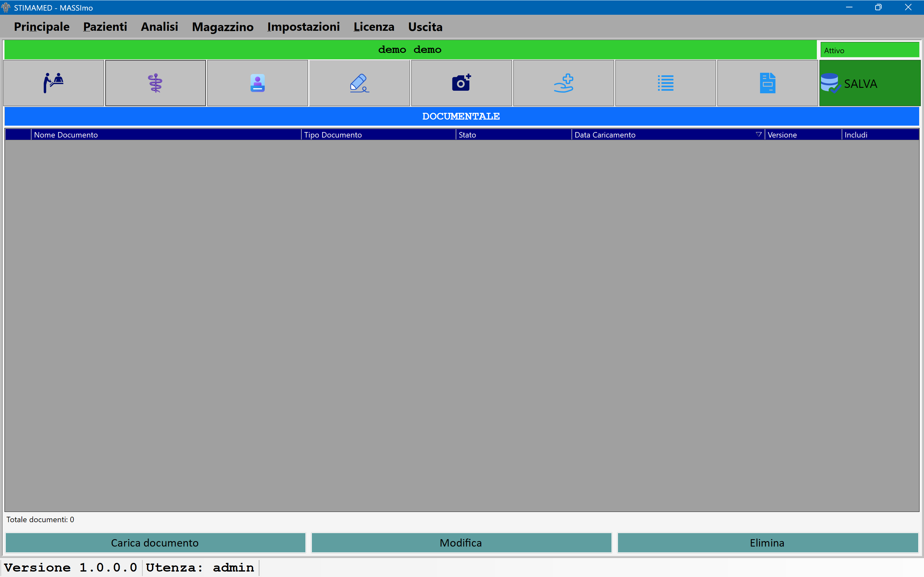This screenshot has width=924, height=577.
Task: Open the Impostazioni menu
Action: tap(303, 27)
